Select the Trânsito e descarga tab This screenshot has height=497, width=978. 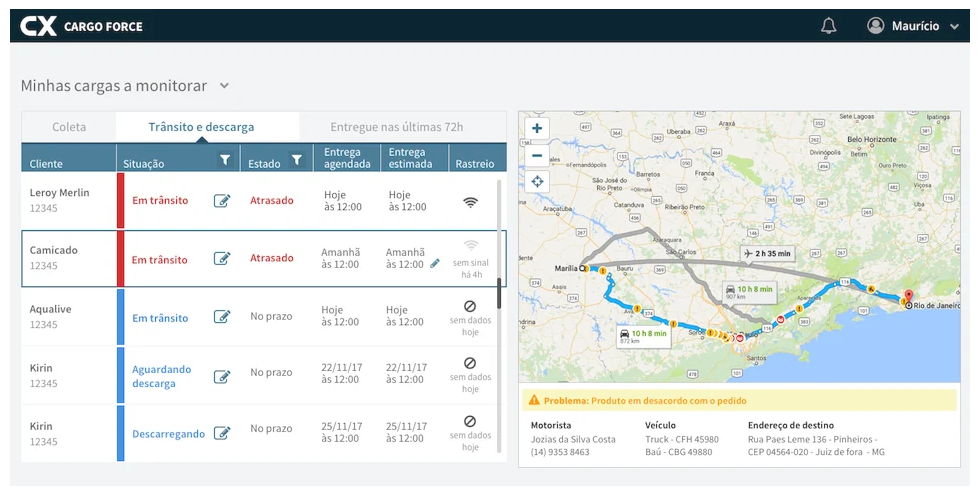pos(201,127)
